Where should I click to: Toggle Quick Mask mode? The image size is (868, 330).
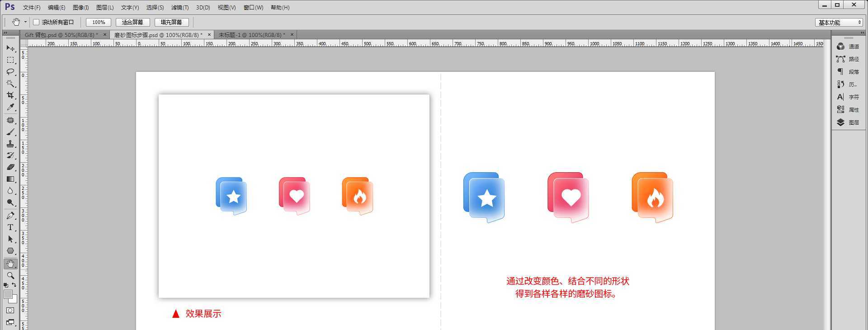coord(10,311)
